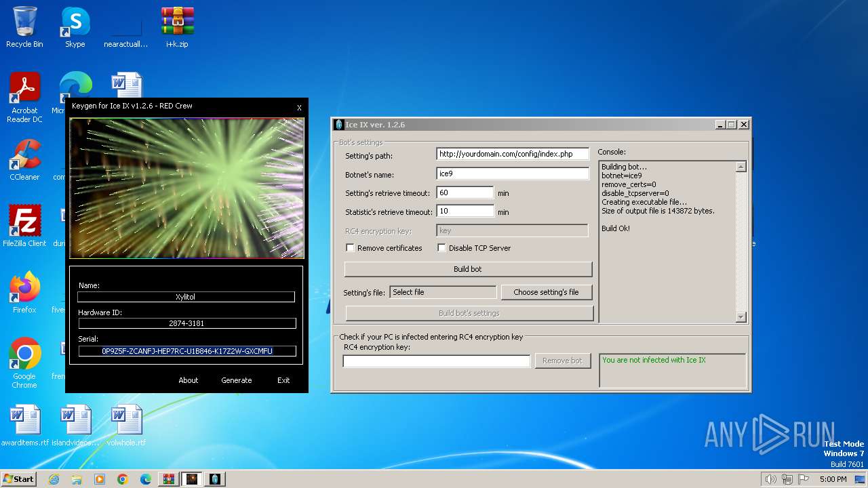Click the Build bot button

(468, 269)
